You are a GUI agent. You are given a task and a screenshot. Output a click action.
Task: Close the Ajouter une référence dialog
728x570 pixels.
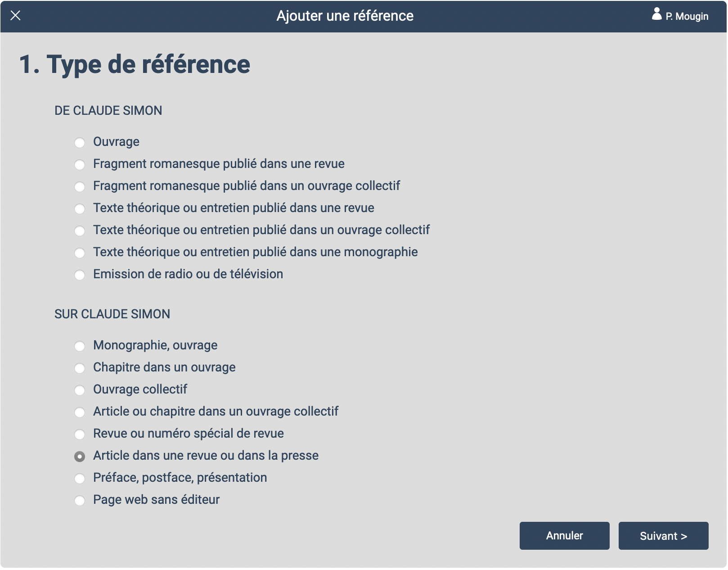15,16
